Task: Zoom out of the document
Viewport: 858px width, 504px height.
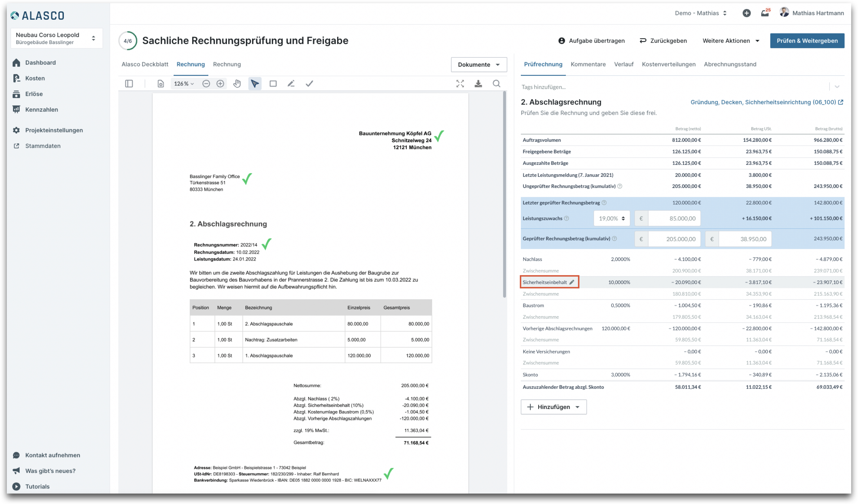Action: tap(206, 84)
